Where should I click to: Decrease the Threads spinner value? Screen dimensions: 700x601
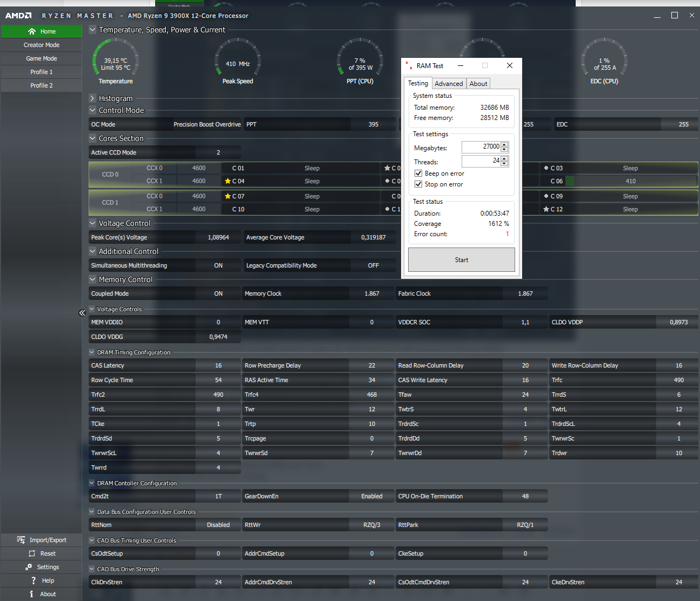[x=504, y=164]
